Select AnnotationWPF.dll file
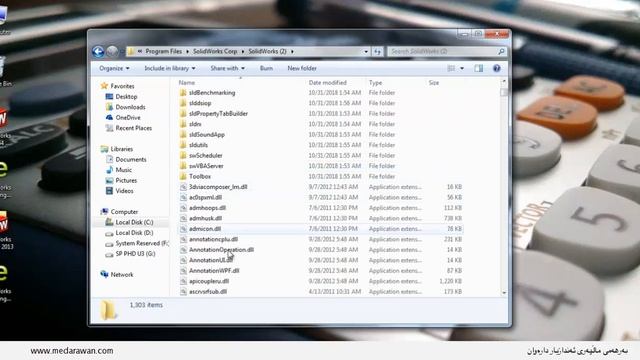Image resolution: width=640 pixels, height=360 pixels. [214, 271]
